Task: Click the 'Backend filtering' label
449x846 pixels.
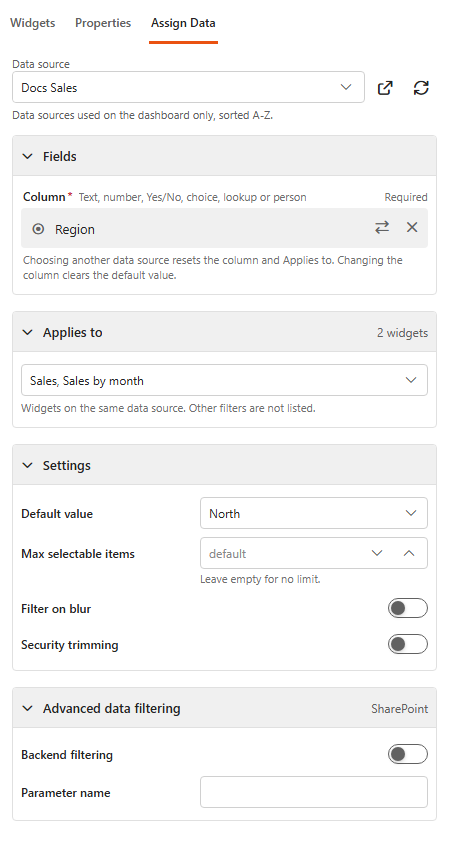Action: (67, 755)
